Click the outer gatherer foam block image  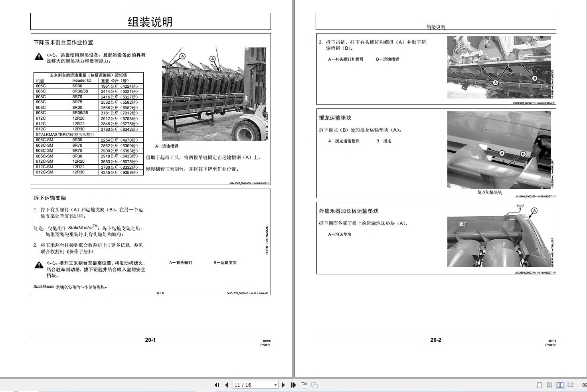tap(499, 236)
